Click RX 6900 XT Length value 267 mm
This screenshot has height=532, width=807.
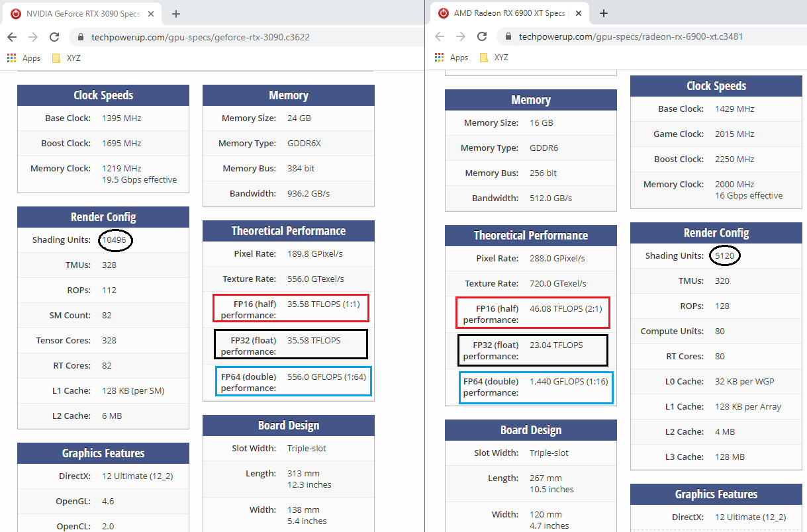coord(546,478)
